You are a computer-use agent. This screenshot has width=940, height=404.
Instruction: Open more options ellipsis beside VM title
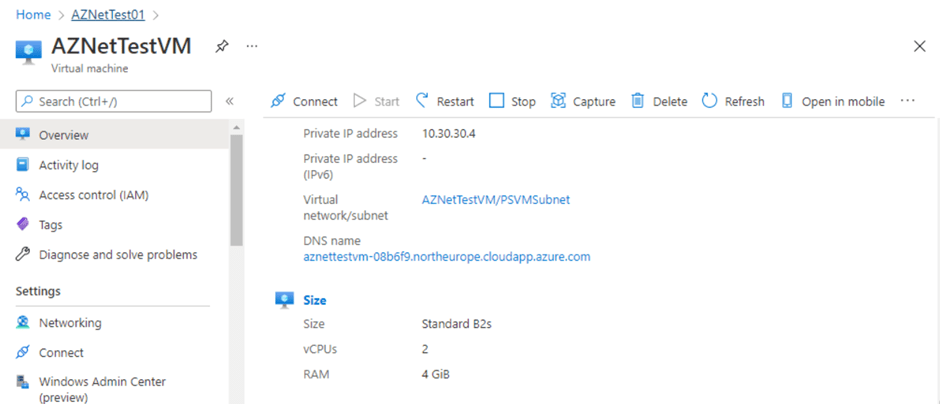[x=252, y=47]
